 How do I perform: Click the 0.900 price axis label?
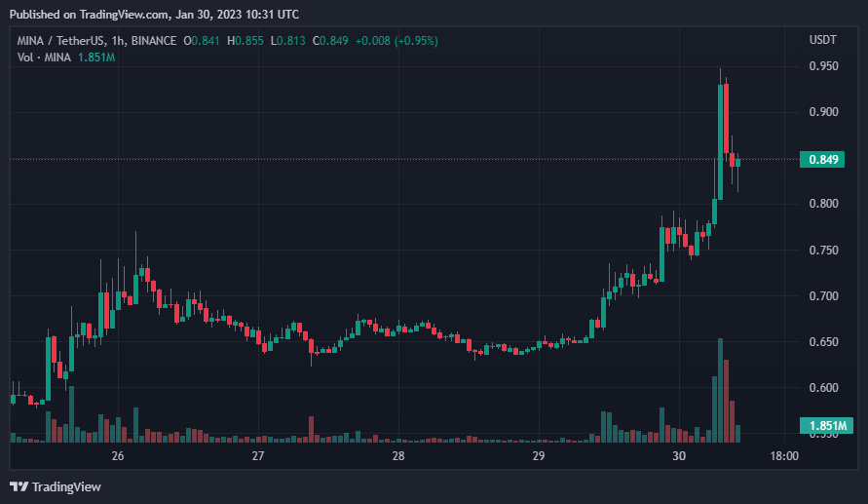pyautogui.click(x=824, y=112)
